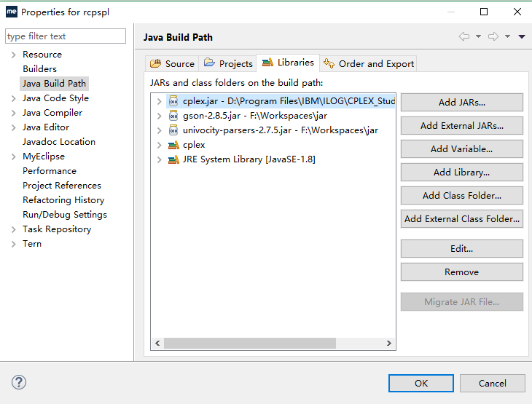Click the JRE System Library icon

[173, 159]
